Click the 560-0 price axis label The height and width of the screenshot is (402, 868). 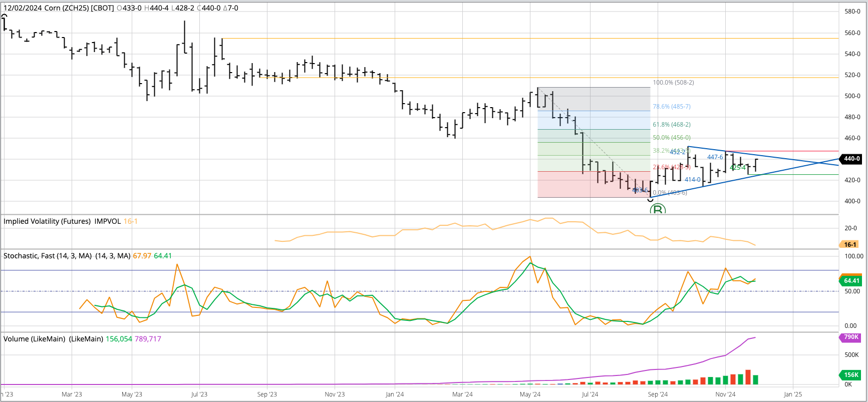[852, 33]
